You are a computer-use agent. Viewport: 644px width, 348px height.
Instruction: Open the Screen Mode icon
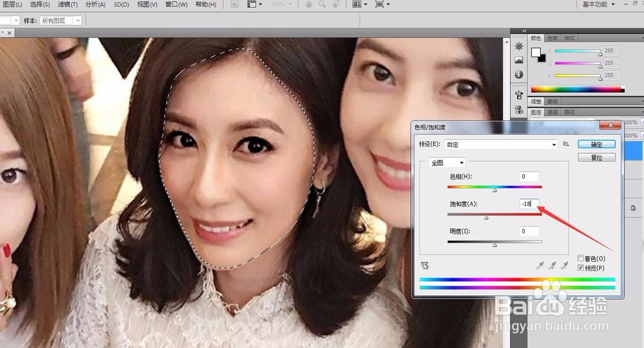tap(379, 4)
